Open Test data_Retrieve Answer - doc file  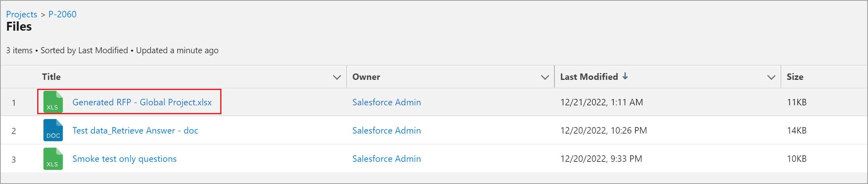pos(135,130)
